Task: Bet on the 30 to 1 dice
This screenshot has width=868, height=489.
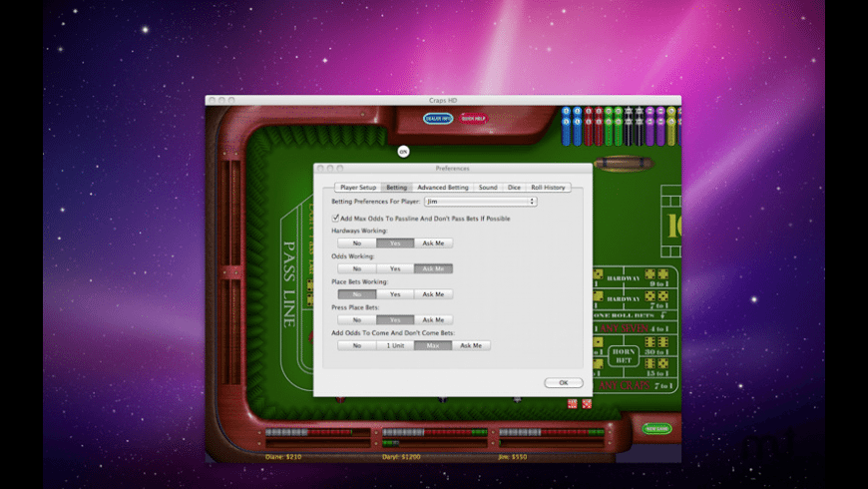Action: click(x=657, y=345)
